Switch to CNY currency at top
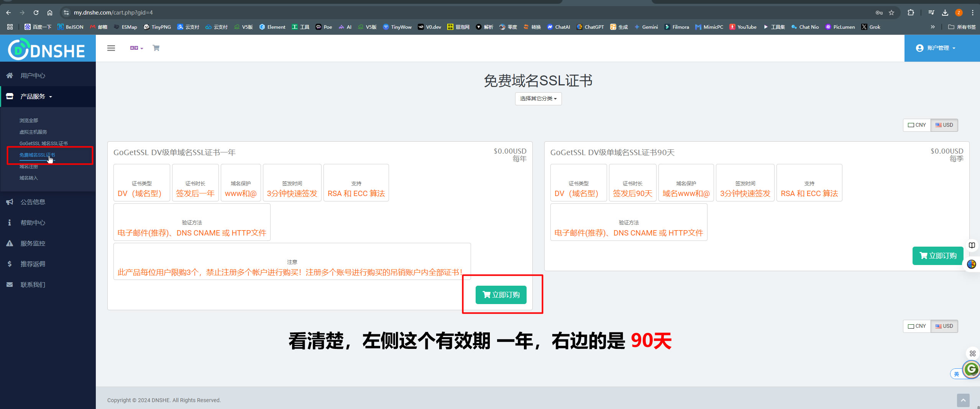 [917, 125]
